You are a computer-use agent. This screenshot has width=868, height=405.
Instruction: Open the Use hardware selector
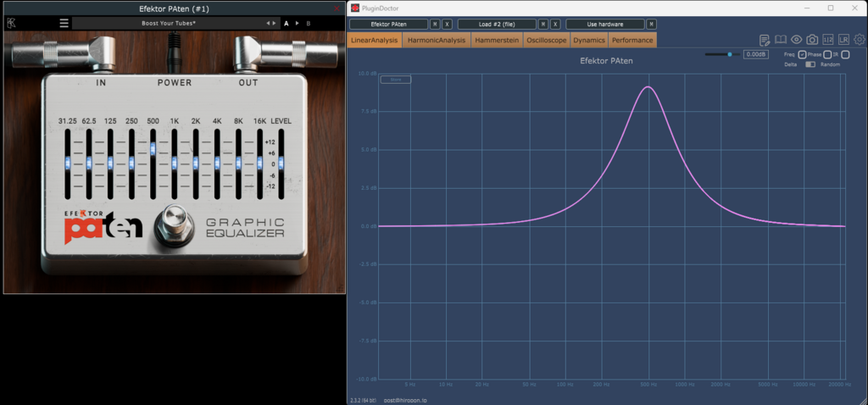605,25
